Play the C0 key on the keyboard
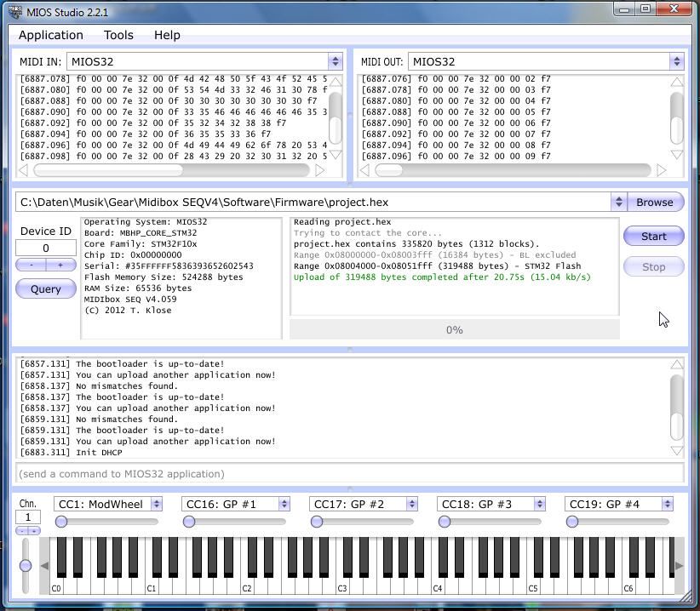Screen dimensions: 700x611 pos(56,588)
